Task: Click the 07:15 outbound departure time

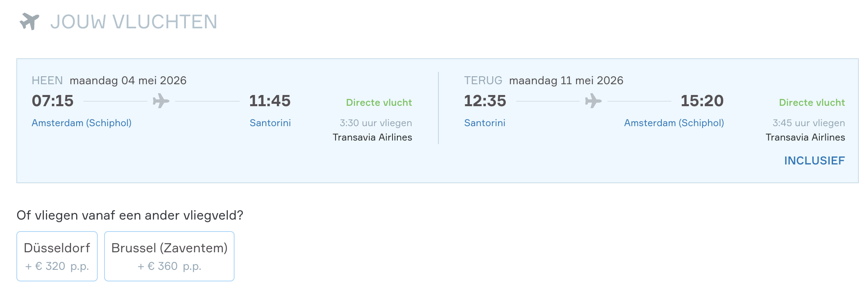Action: (x=53, y=101)
